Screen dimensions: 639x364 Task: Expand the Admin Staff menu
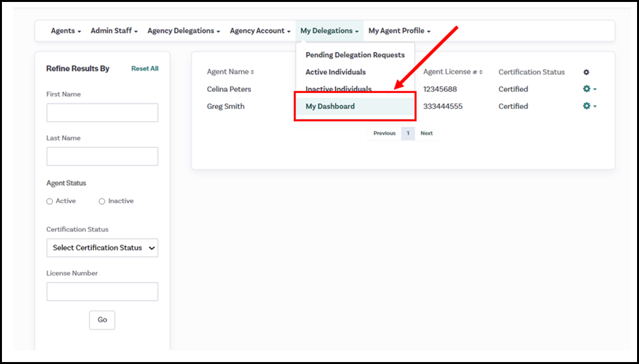(114, 31)
